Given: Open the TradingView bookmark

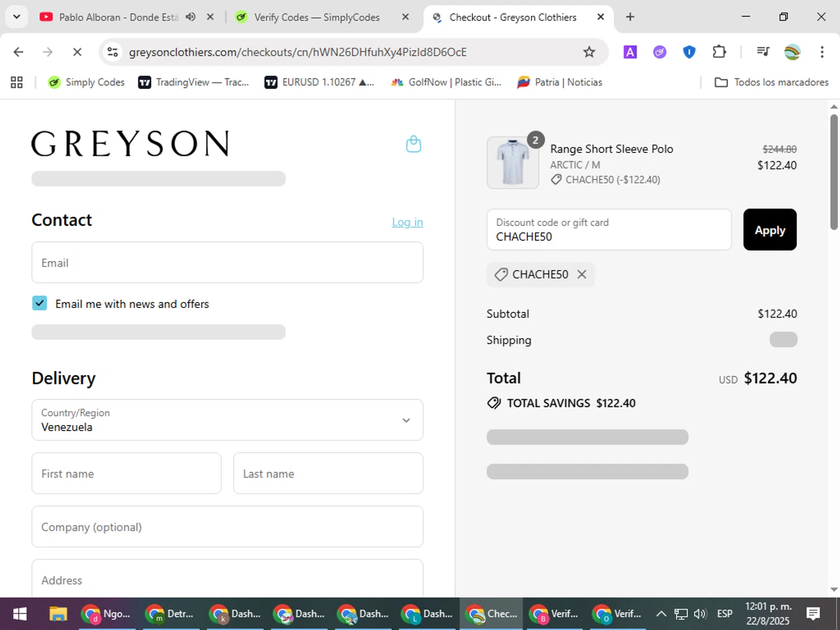Looking at the screenshot, I should pos(193,82).
